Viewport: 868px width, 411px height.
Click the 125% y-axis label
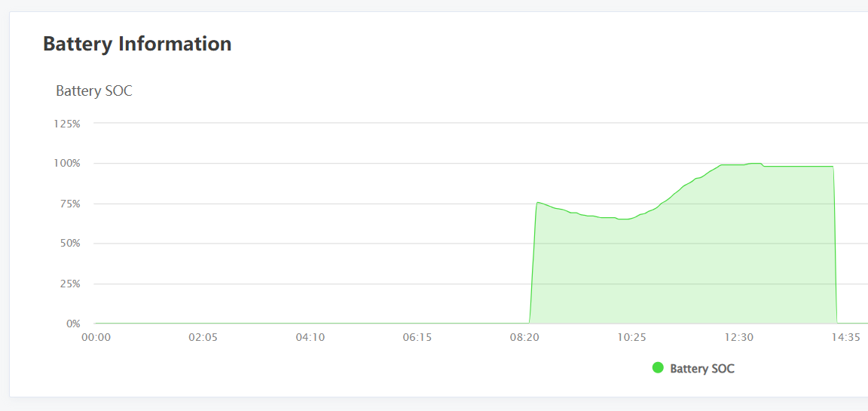[67, 123]
